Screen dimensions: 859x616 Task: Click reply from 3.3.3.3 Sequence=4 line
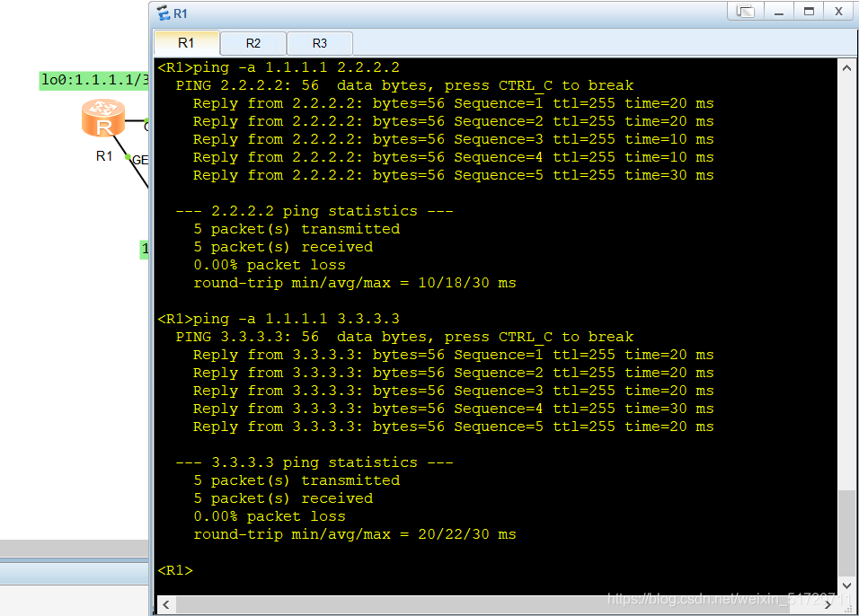click(x=453, y=409)
